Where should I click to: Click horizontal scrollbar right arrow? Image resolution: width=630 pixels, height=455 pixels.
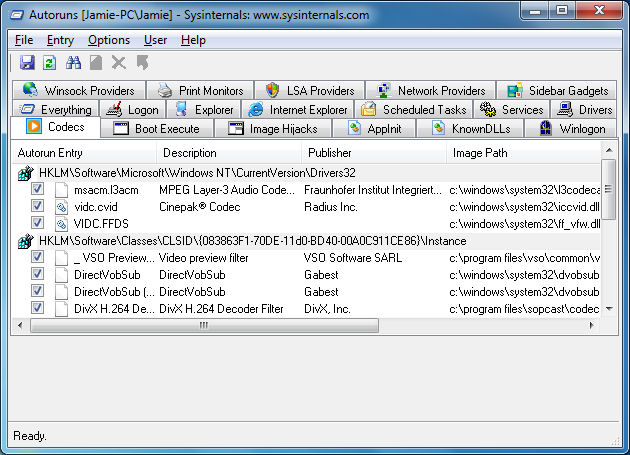[x=592, y=325]
